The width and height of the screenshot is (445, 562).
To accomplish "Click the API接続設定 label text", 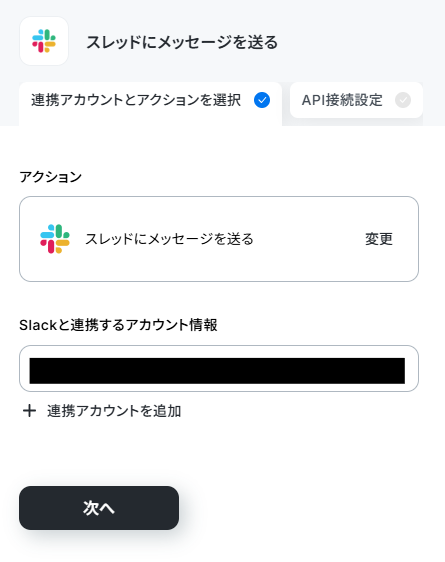I will [x=342, y=100].
